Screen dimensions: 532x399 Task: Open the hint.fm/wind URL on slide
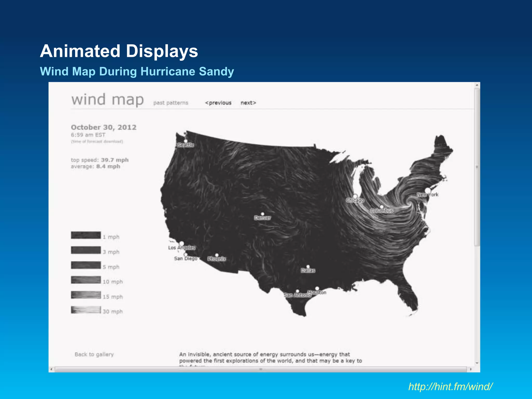(450, 387)
